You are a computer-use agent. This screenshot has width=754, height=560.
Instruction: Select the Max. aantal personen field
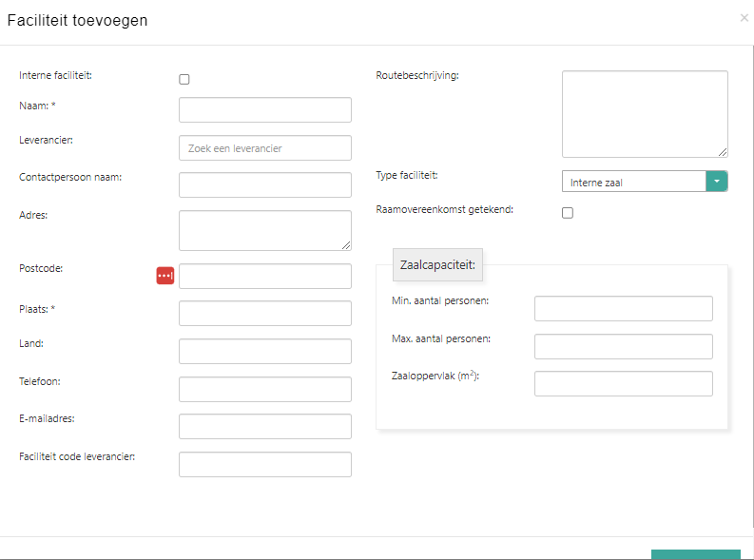[x=623, y=346]
